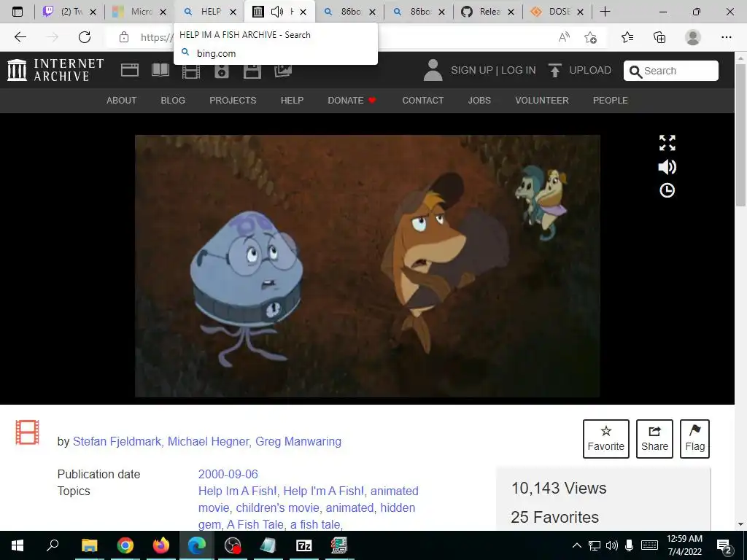Image resolution: width=747 pixels, height=560 pixels.
Task: Open the Texts book icon in Archive nav
Action: (160, 71)
